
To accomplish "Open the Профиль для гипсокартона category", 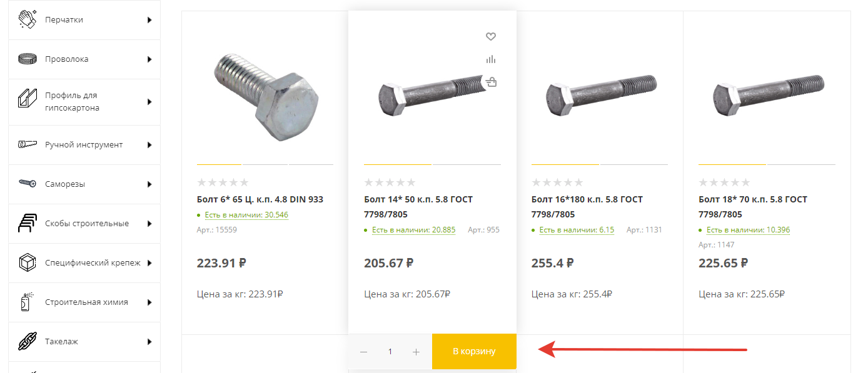I will [72, 102].
